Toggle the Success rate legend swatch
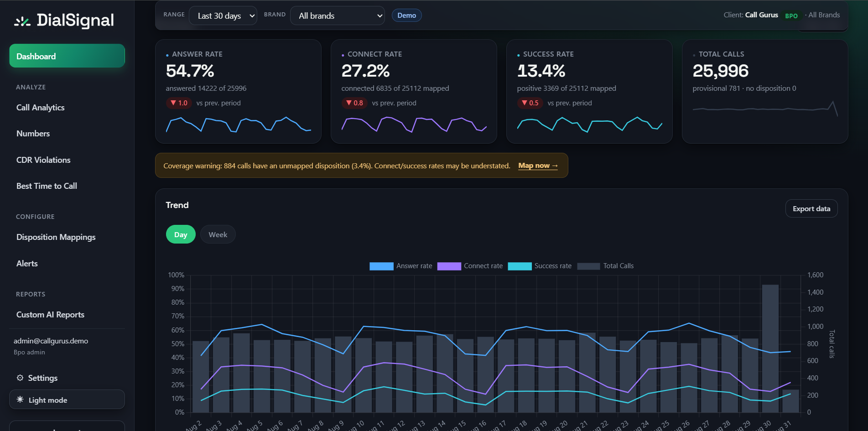This screenshot has height=431, width=868. tap(520, 266)
